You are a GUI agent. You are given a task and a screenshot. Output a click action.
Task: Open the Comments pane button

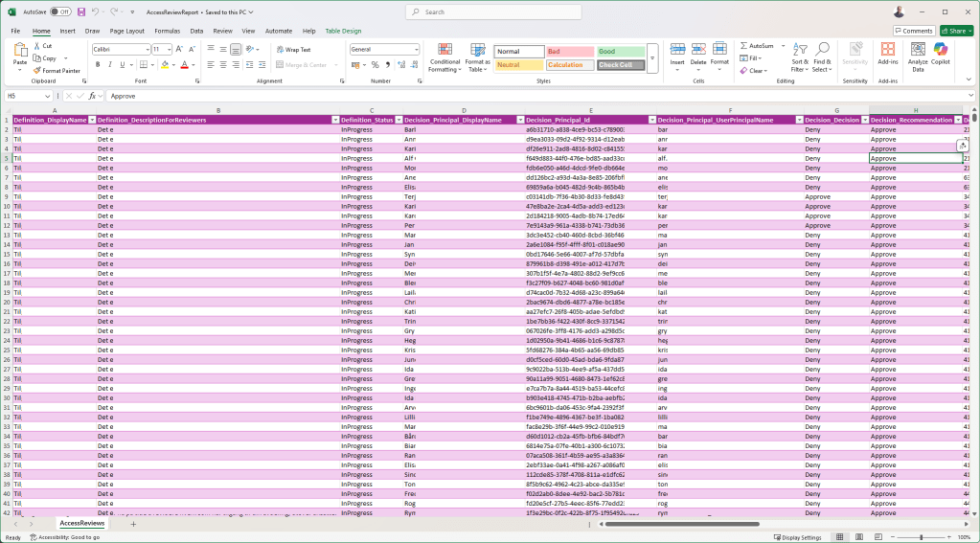pos(913,31)
